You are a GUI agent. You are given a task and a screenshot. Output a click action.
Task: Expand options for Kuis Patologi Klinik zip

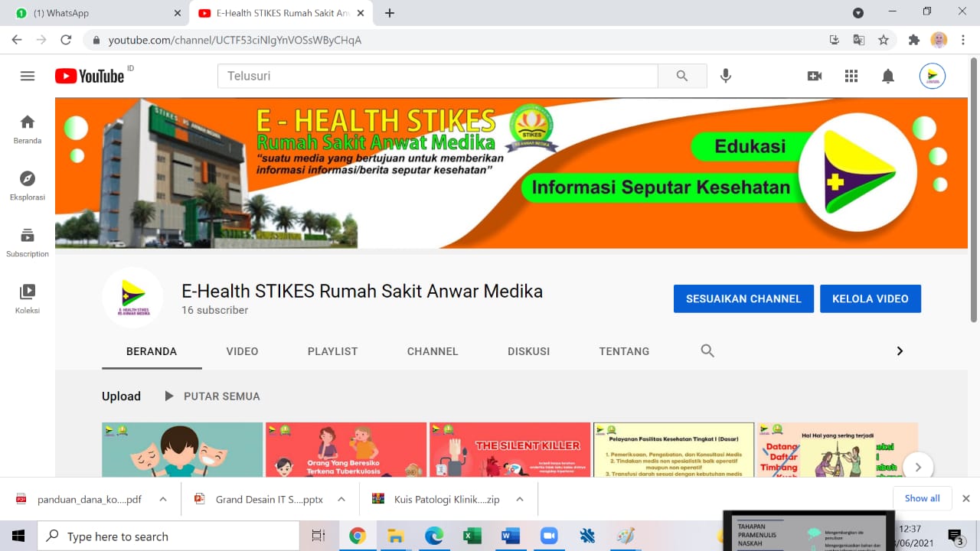pos(519,499)
